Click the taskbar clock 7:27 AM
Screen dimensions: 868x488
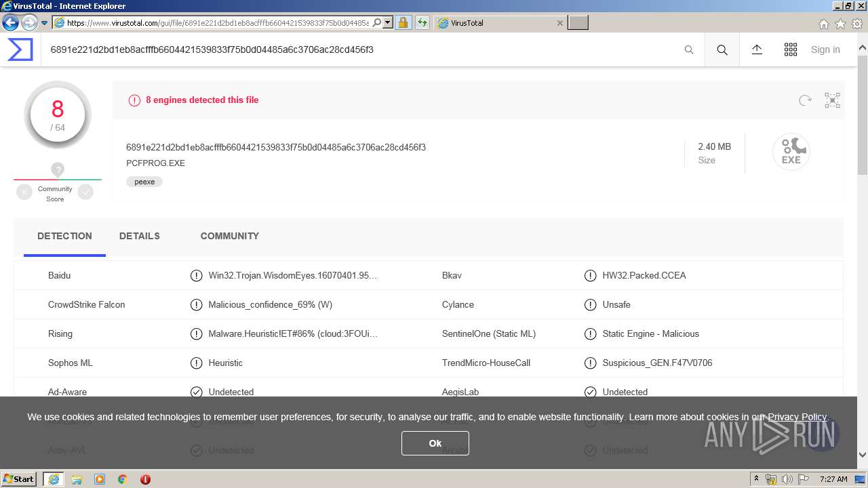click(x=833, y=479)
